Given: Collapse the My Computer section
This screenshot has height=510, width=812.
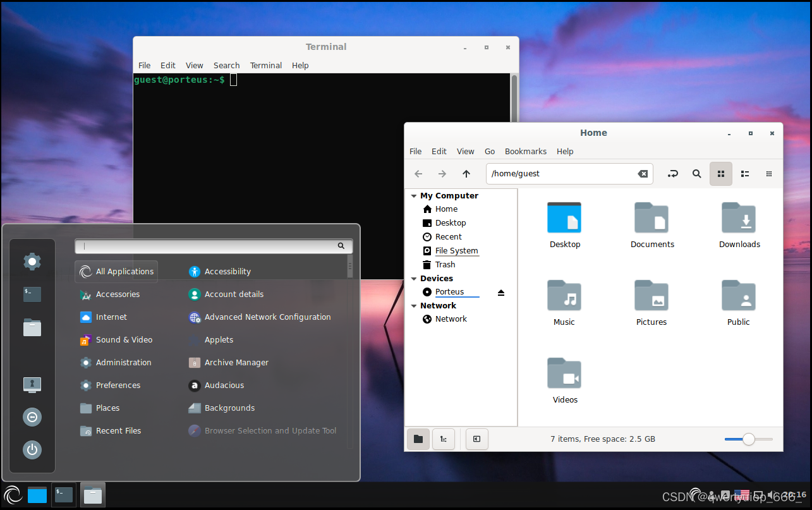Looking at the screenshot, I should pos(414,195).
